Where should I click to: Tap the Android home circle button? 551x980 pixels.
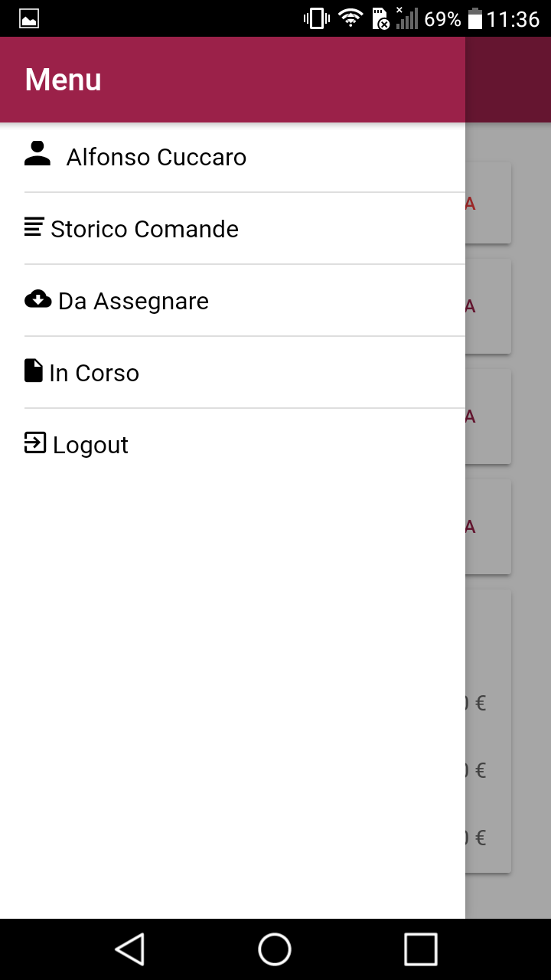click(x=275, y=949)
